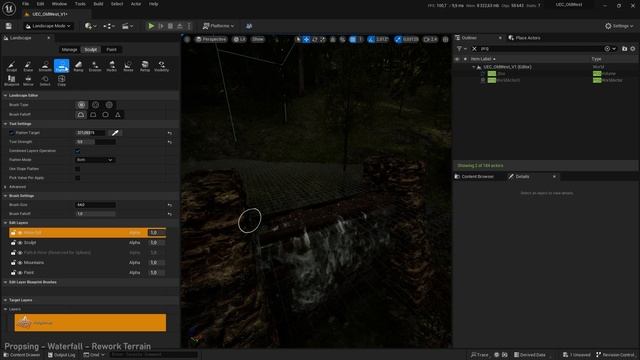
Task: Collapse the Target Layers section
Action: (5, 300)
